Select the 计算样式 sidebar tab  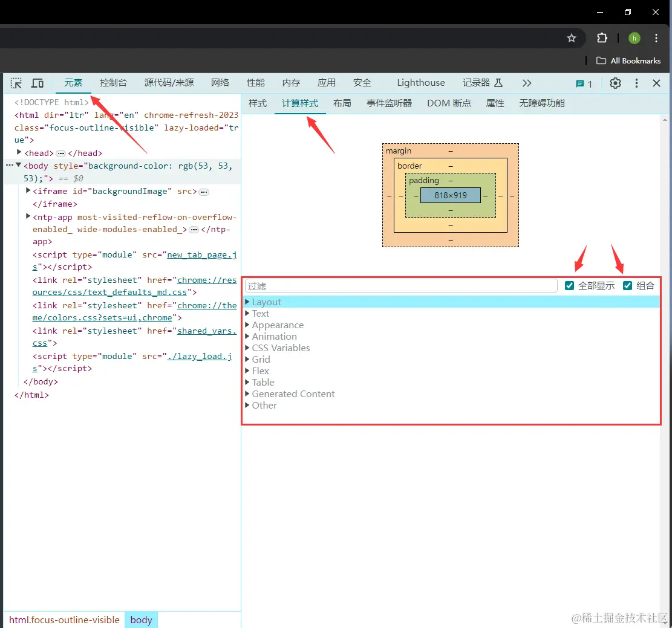tap(300, 103)
